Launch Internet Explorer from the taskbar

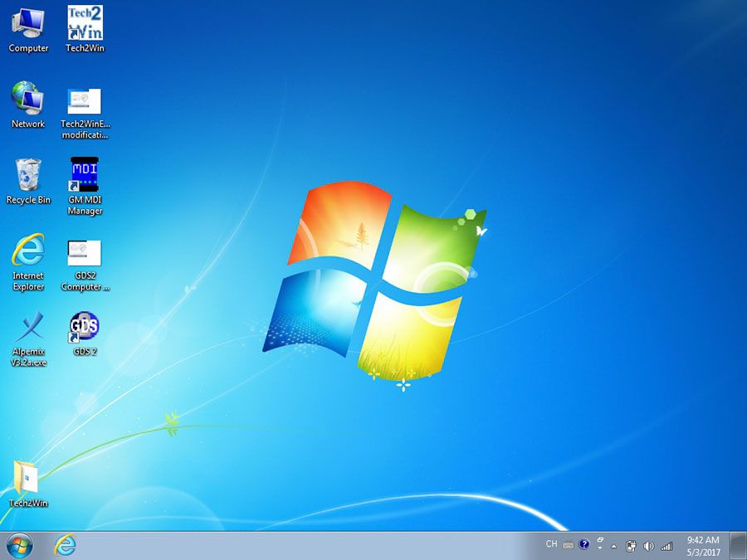coord(66,547)
